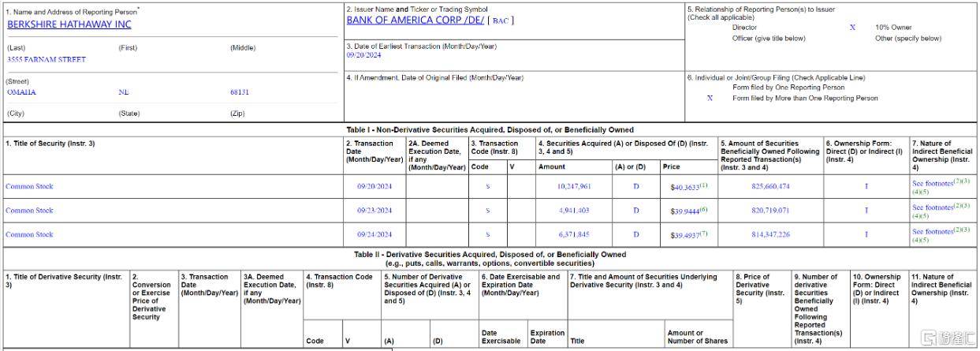
Task: Click transaction code S in 09/23/2024 row
Action: point(487,211)
